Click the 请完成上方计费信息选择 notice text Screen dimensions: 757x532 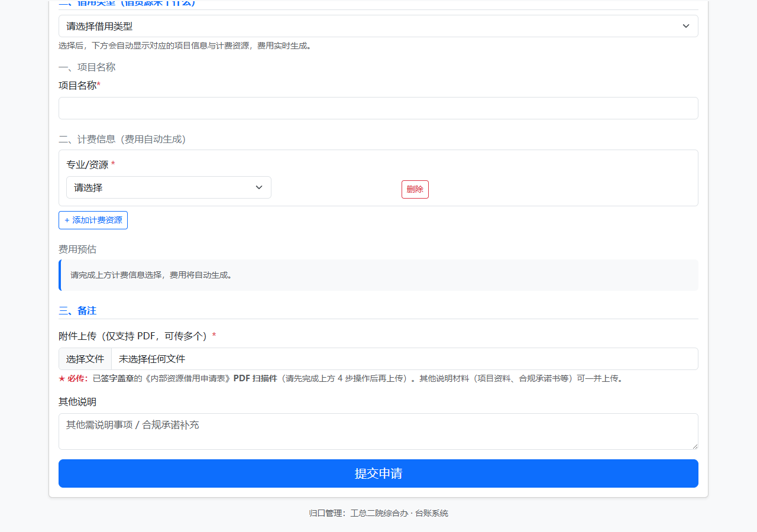tap(151, 275)
